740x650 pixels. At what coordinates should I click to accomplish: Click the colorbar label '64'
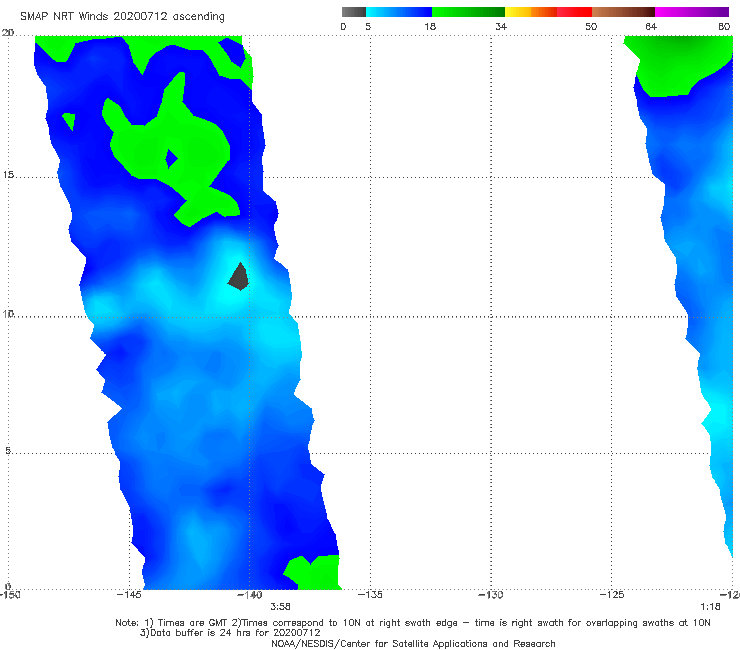(x=651, y=27)
